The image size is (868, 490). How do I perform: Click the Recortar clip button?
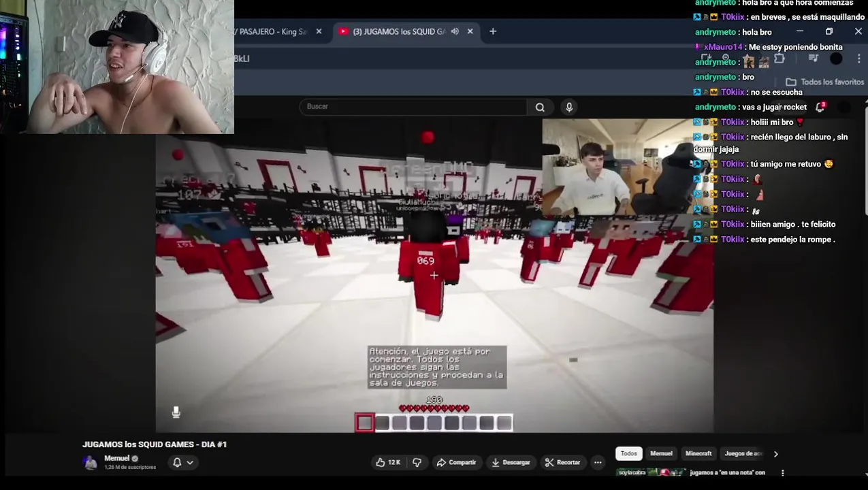[x=562, y=462]
